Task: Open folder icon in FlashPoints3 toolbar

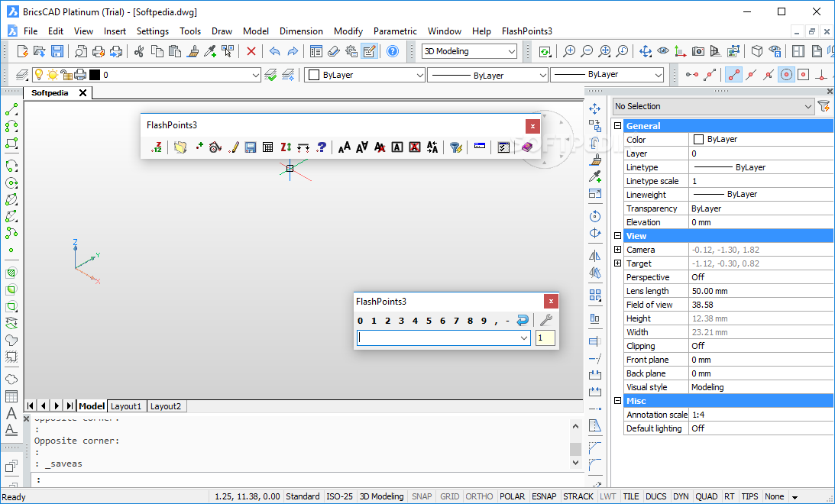Action: [180, 147]
